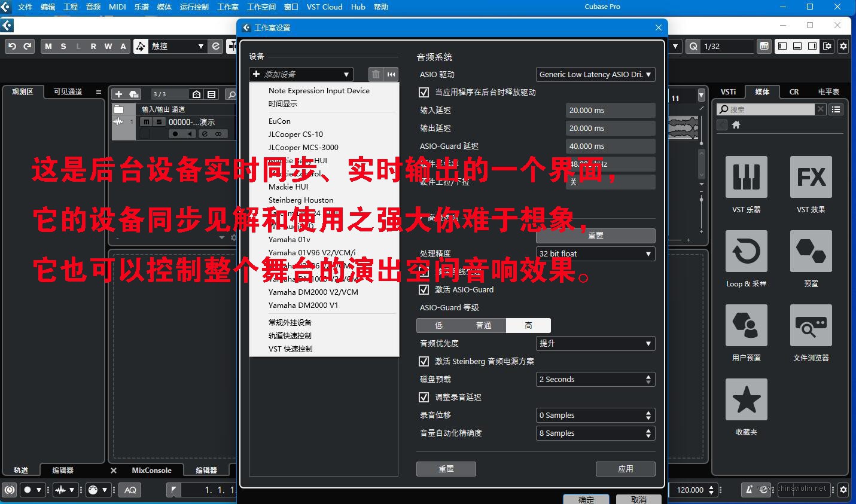The height and width of the screenshot is (504, 856).
Task: Toggle 当应用程序在后台时释放驱动 checkbox
Action: [424, 92]
